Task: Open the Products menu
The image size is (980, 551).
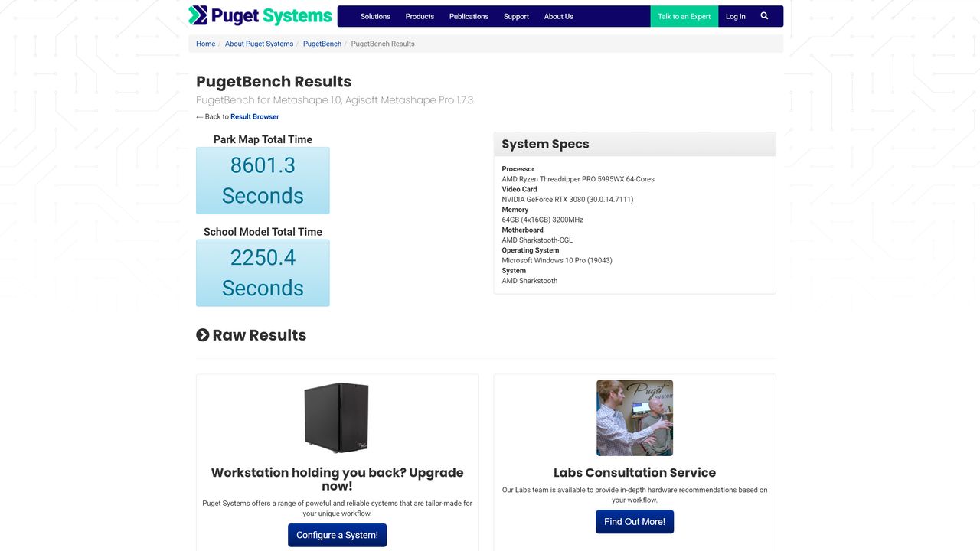Action: (420, 16)
